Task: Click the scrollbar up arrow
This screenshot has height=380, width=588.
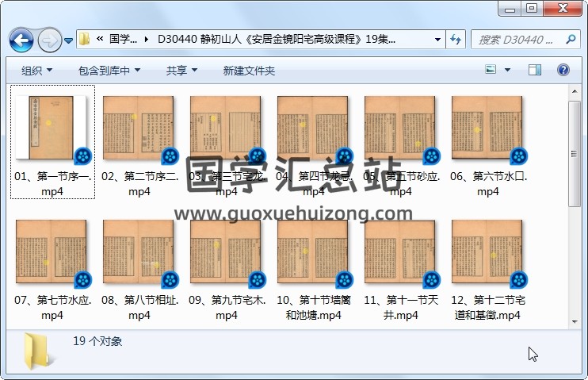Action: tap(574, 91)
